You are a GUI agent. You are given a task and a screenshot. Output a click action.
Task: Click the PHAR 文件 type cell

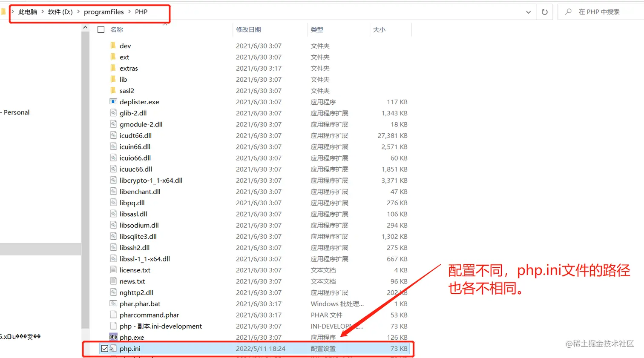pyautogui.click(x=326, y=315)
